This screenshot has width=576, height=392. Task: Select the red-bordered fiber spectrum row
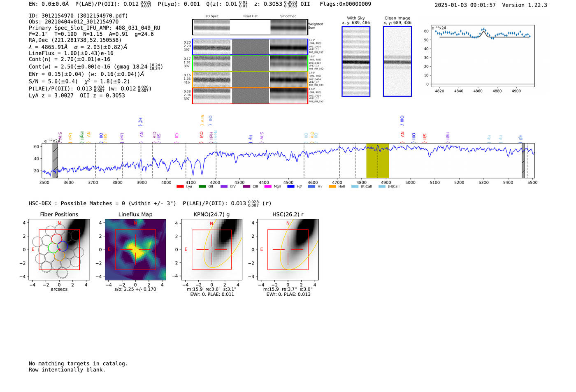[x=250, y=95]
